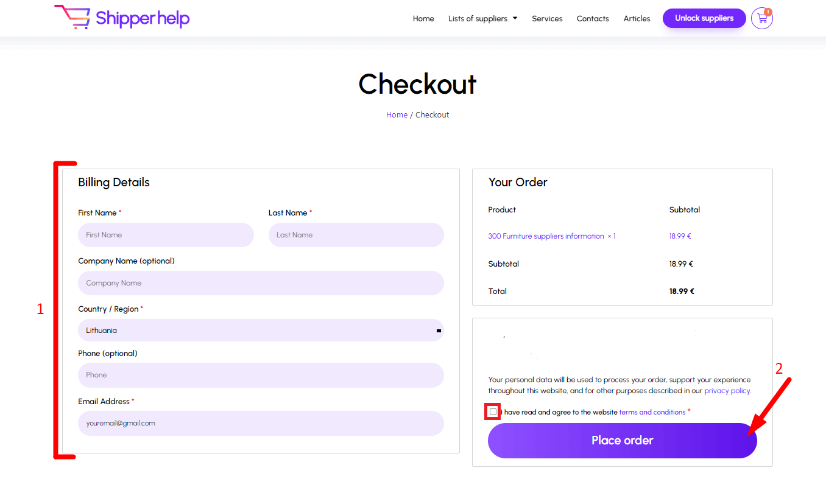Image resolution: width=826 pixels, height=504 pixels.
Task: Focus the First Name input field
Action: 166,235
